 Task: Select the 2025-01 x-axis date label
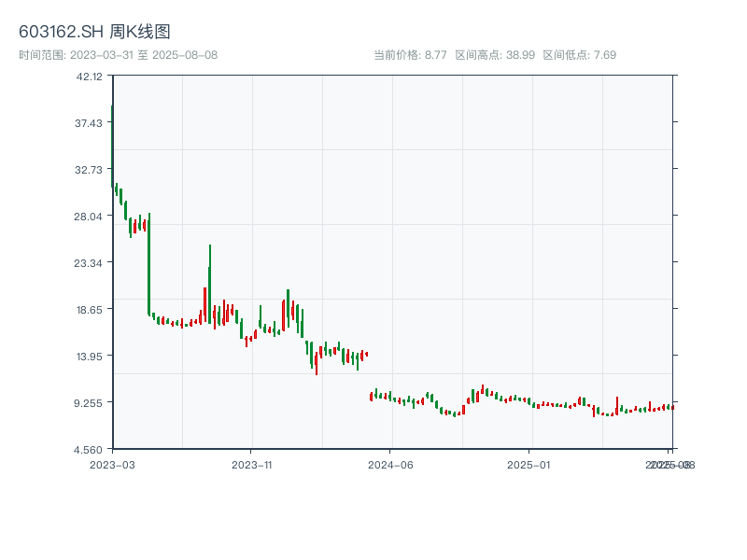[530, 464]
